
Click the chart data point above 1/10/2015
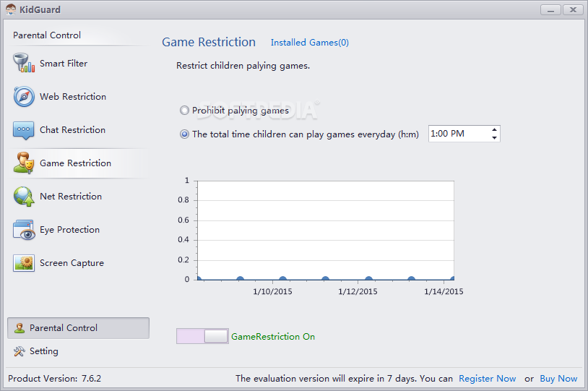282,279
